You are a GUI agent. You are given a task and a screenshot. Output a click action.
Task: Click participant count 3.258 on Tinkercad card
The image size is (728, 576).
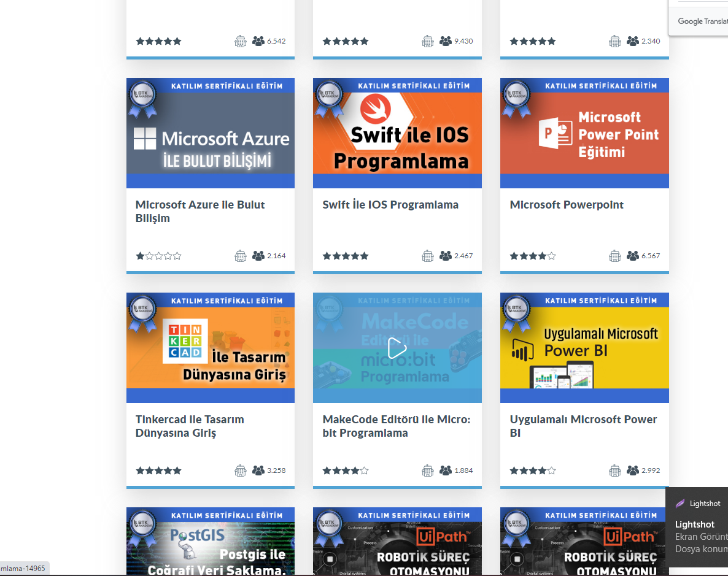tap(276, 470)
